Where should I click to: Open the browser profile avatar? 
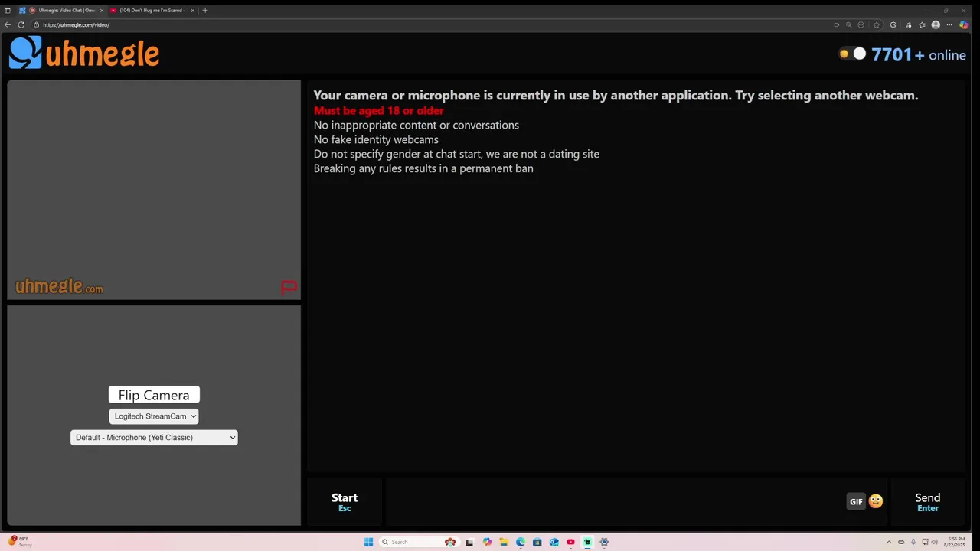pos(936,24)
